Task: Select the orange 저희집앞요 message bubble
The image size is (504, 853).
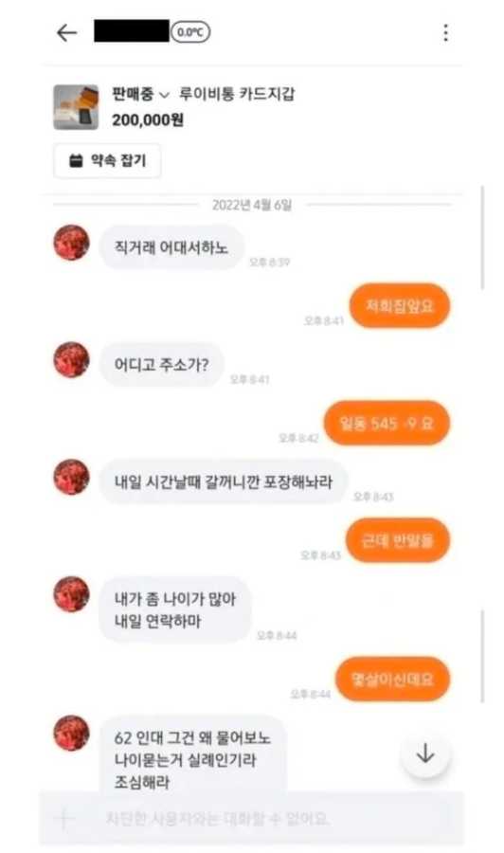Action: coord(400,306)
